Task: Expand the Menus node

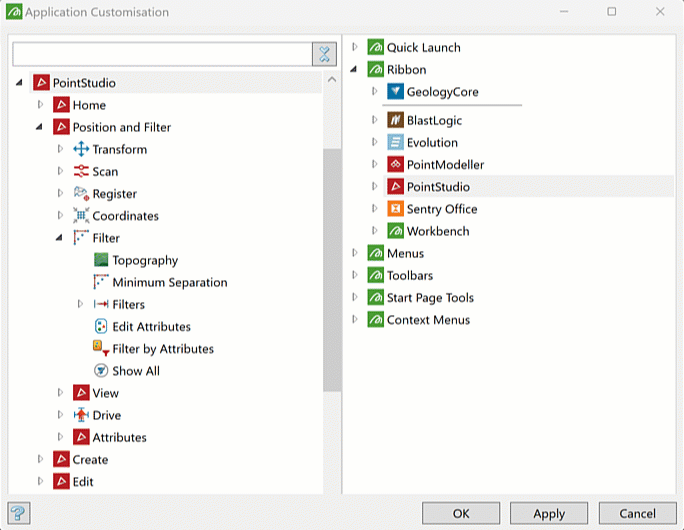Action: tap(355, 253)
